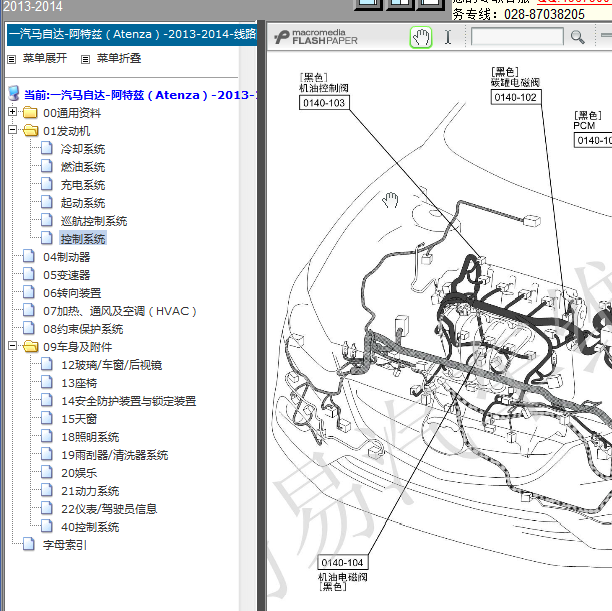The height and width of the screenshot is (611, 612).
Task: Click the icon beside 菜单展开
Action: coord(12,59)
